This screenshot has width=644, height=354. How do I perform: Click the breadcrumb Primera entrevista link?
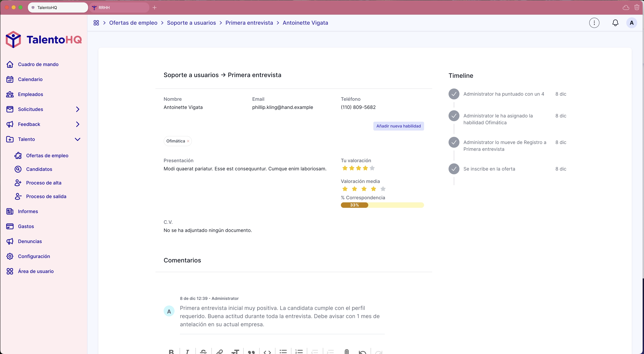pyautogui.click(x=249, y=23)
